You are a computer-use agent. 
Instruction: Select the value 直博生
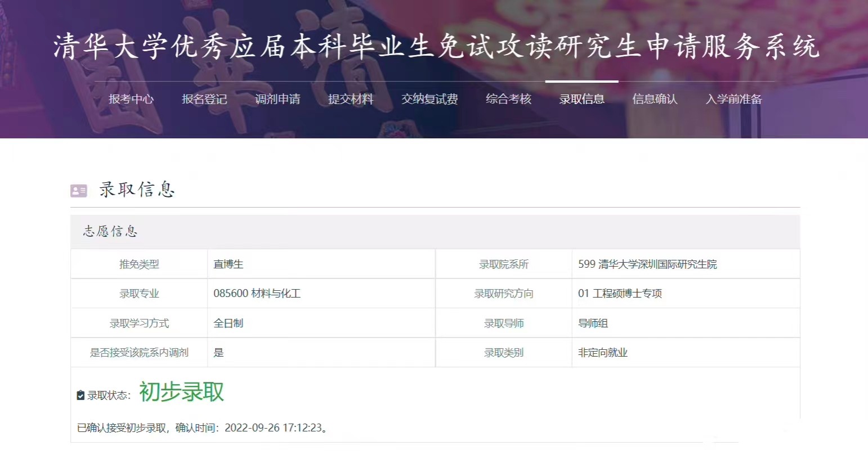(229, 264)
